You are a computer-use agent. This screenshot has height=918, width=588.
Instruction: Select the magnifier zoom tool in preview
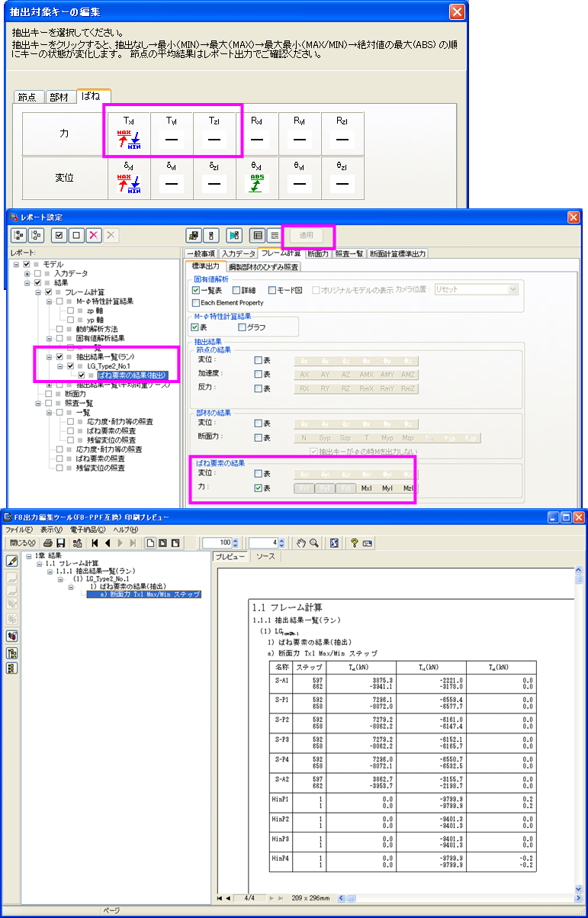pos(313,543)
